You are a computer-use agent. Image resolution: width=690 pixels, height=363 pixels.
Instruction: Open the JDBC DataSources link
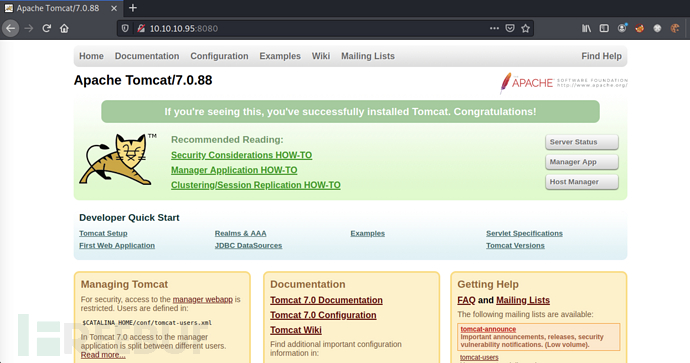point(248,246)
